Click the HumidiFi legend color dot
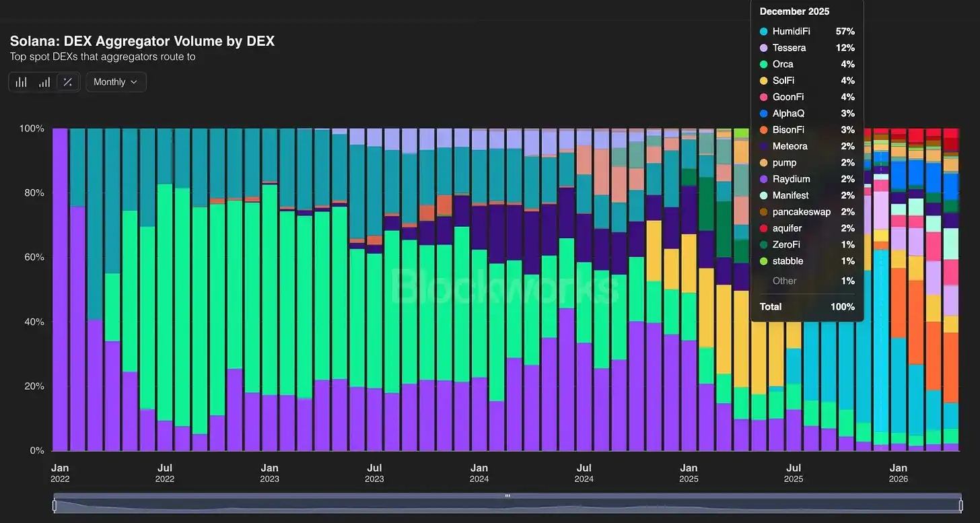 763,32
